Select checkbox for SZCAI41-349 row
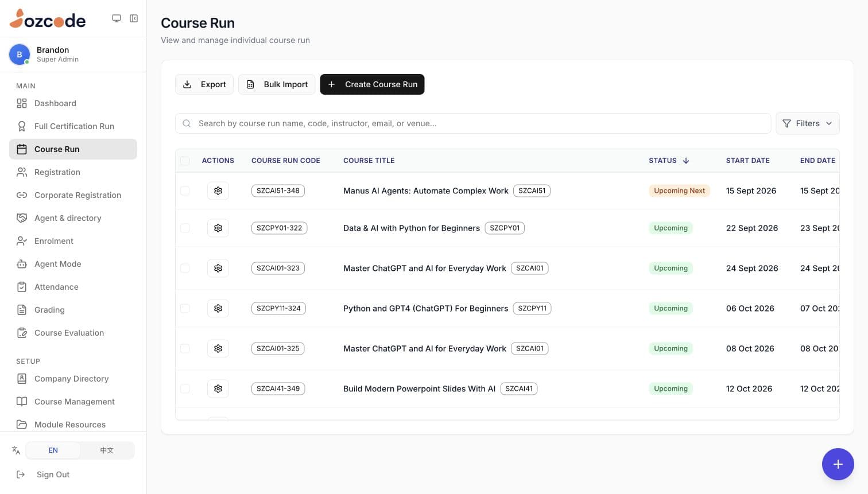This screenshot has width=868, height=494. point(185,388)
